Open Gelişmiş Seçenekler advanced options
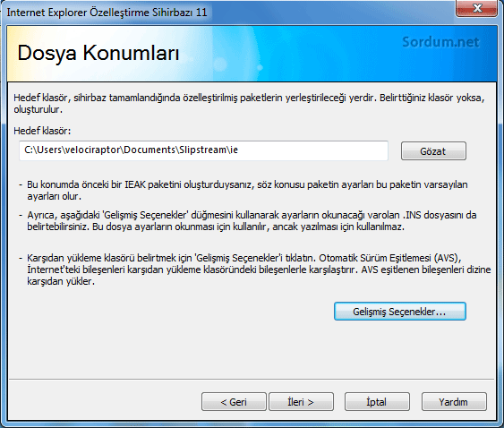Viewport: 504px width, 428px height. 400,312
